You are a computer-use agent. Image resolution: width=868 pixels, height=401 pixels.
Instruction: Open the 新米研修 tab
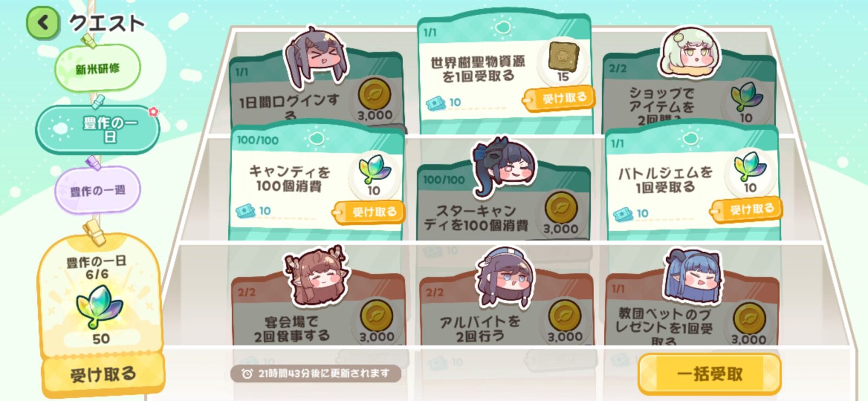click(98, 69)
